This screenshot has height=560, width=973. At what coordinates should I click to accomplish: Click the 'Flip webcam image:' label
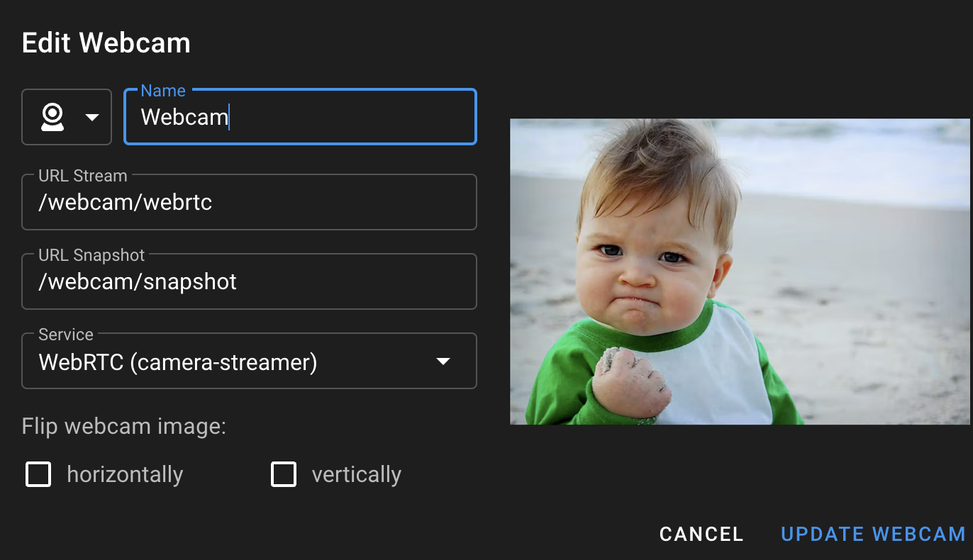[x=124, y=426]
